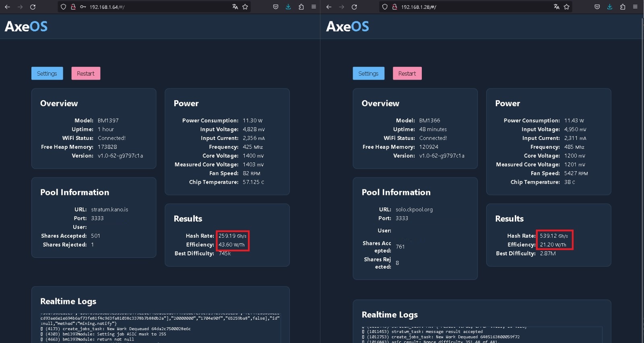Screen dimensions: 644x343
Task: Select best difficulty value 745k
Action: [x=225, y=253]
